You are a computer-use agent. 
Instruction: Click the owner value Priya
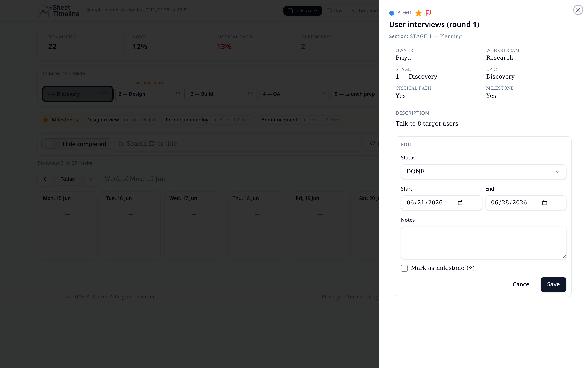pyautogui.click(x=403, y=58)
